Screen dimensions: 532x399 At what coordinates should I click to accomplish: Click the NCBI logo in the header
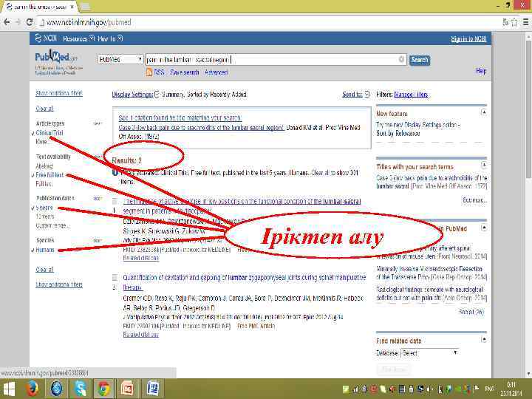[46, 38]
